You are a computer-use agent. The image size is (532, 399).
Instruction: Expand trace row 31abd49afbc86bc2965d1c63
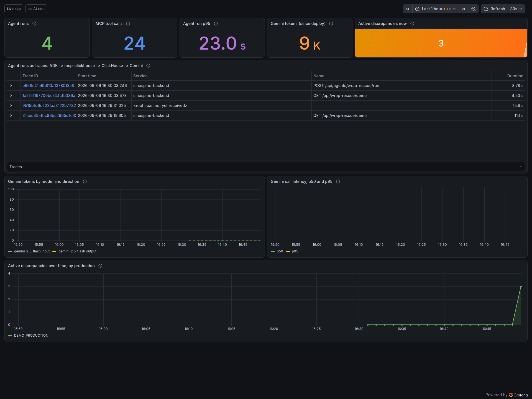pyautogui.click(x=11, y=116)
